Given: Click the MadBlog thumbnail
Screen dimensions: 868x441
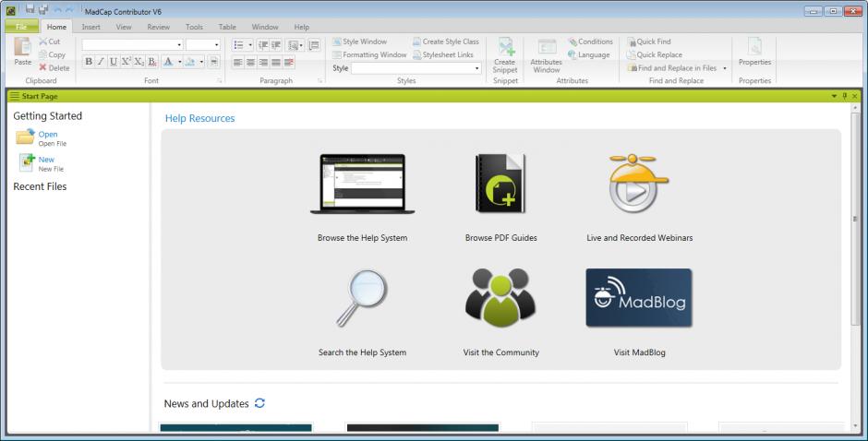Looking at the screenshot, I should [639, 298].
